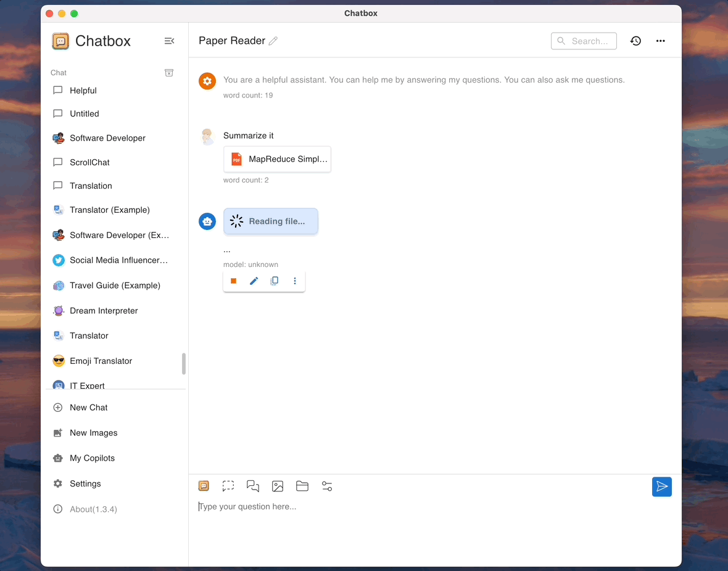Screen dimensions: 728x571
Task: Toggle the Chatbox logo icon above the input field
Action: coord(204,486)
